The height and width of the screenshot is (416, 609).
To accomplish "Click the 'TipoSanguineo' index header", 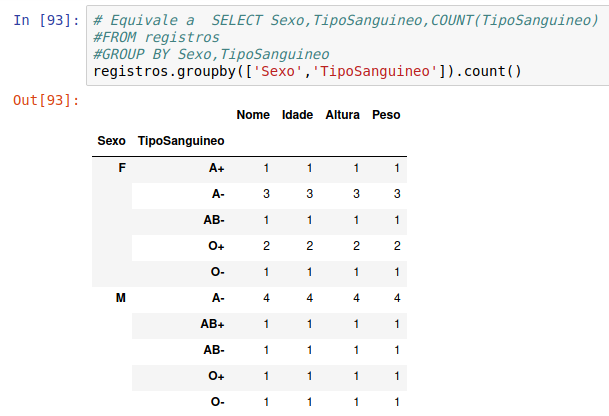I will (x=181, y=141).
